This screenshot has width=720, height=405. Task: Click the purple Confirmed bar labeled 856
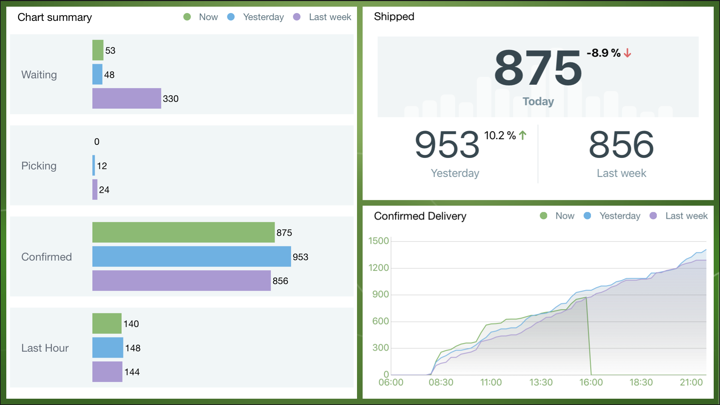[x=181, y=281]
